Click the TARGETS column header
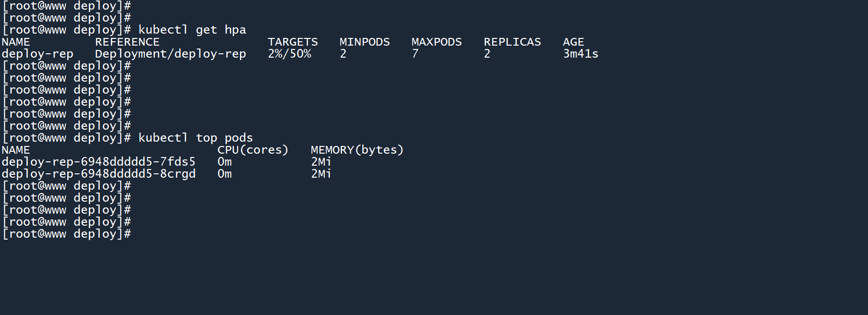Image resolution: width=868 pixels, height=315 pixels. click(x=293, y=42)
